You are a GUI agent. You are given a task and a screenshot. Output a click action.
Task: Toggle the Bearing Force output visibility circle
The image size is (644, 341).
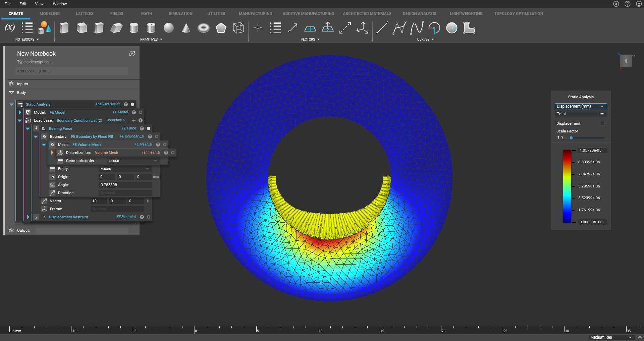pos(149,128)
